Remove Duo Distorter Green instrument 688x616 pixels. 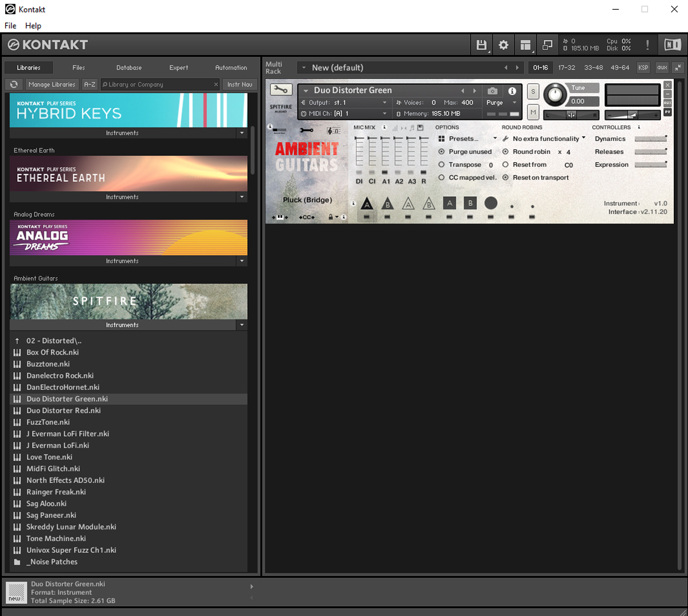pos(667,85)
